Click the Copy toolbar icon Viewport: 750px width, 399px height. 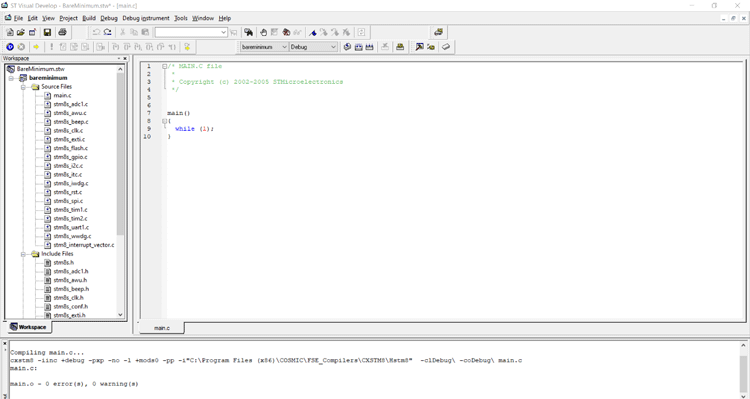tap(134, 33)
